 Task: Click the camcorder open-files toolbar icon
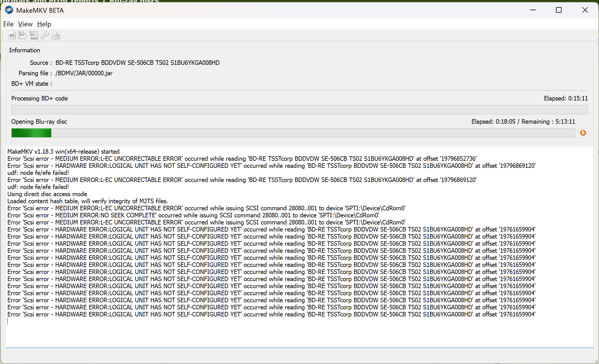tap(12, 35)
